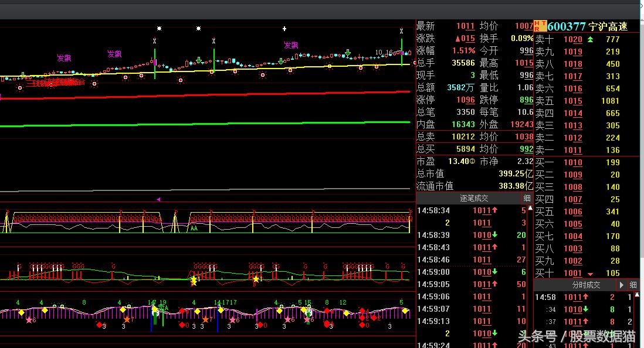Click 换手 value 0.09%
This screenshot has height=348, width=644.
click(x=522, y=38)
